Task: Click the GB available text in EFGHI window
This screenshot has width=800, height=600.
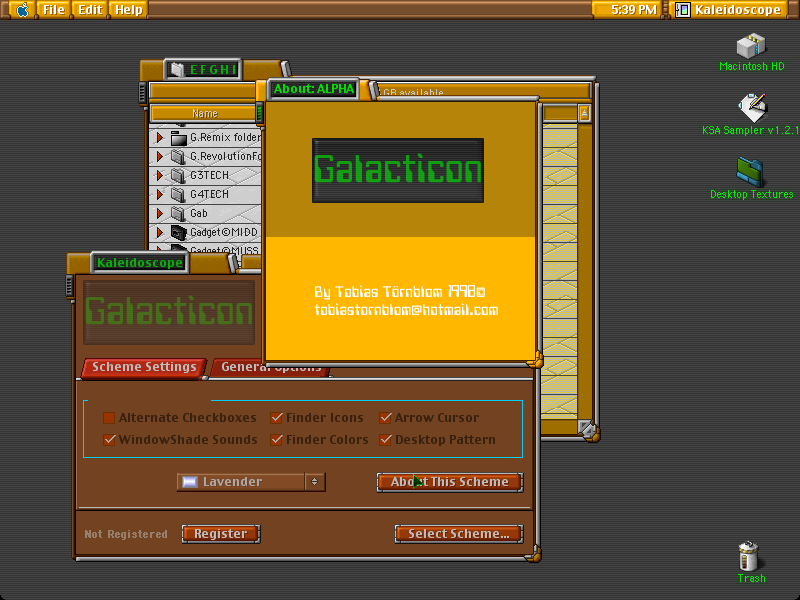Action: click(413, 92)
